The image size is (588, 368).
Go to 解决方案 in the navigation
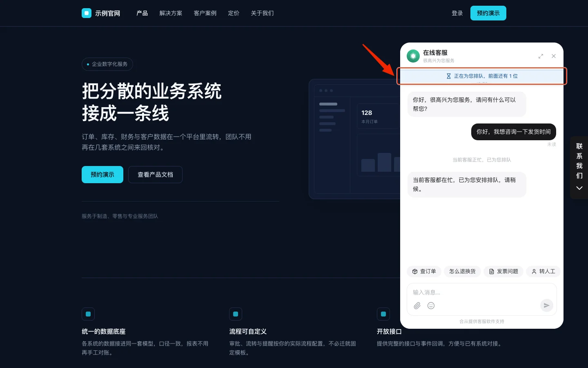pos(171,13)
